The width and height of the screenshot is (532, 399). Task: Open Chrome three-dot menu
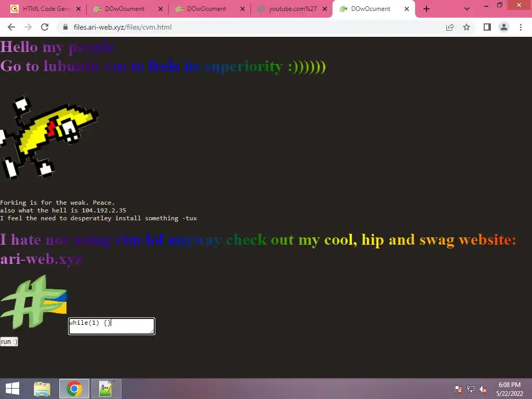(521, 27)
